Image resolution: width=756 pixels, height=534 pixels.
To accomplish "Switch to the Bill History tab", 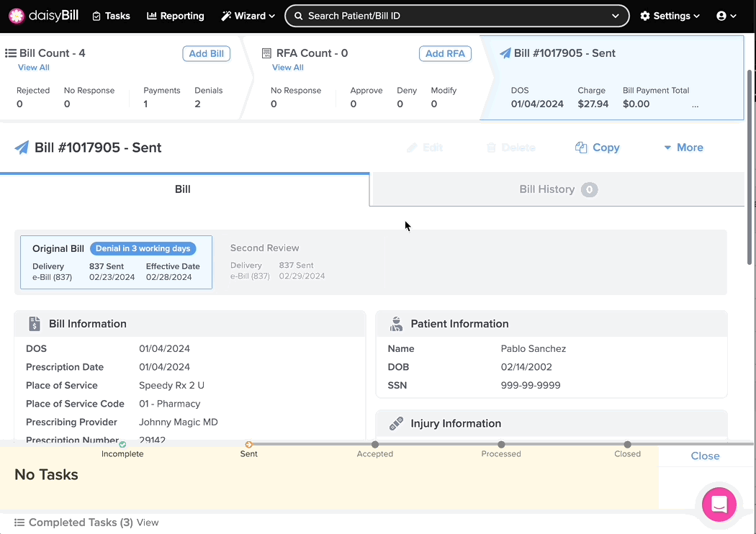I will click(x=557, y=189).
